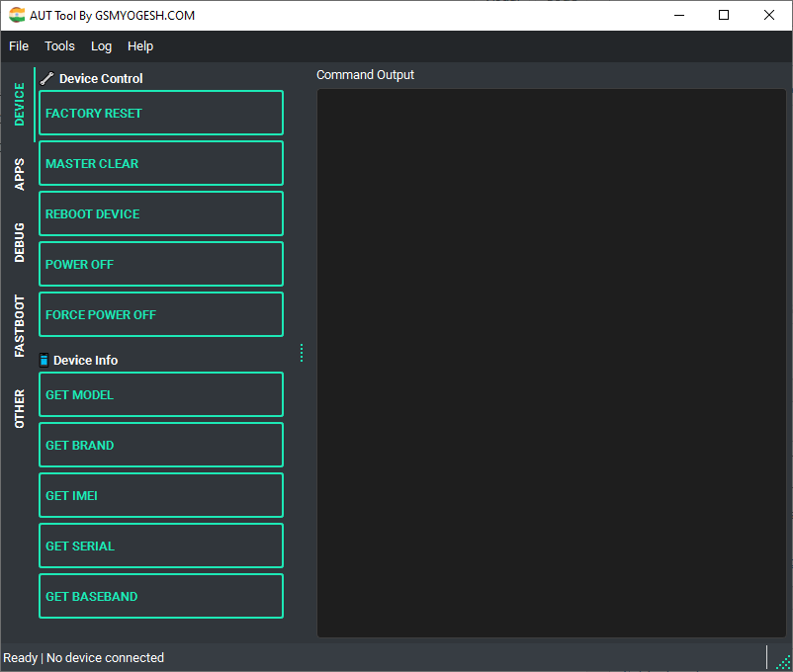Open the File menu
Image resolution: width=793 pixels, height=672 pixels.
coord(19,46)
